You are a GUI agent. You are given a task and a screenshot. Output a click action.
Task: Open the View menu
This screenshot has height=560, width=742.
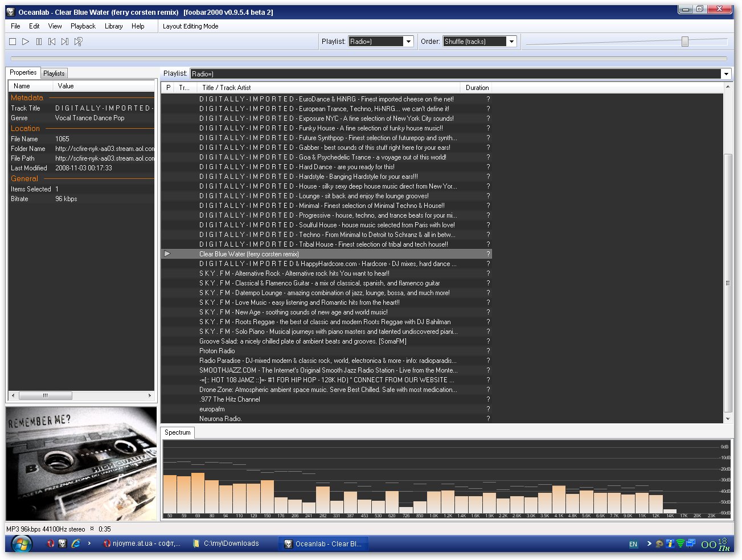click(55, 26)
